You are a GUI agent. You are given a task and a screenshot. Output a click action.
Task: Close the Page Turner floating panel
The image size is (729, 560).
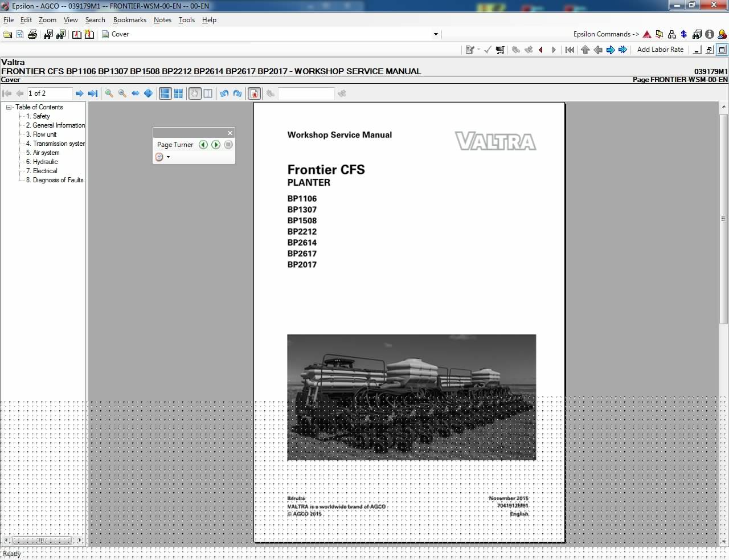pos(230,133)
